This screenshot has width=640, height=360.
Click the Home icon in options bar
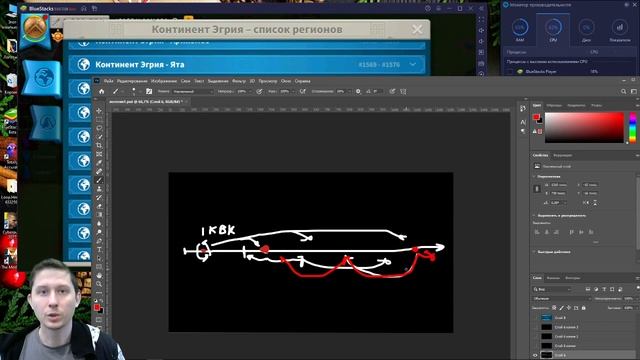pos(102,91)
